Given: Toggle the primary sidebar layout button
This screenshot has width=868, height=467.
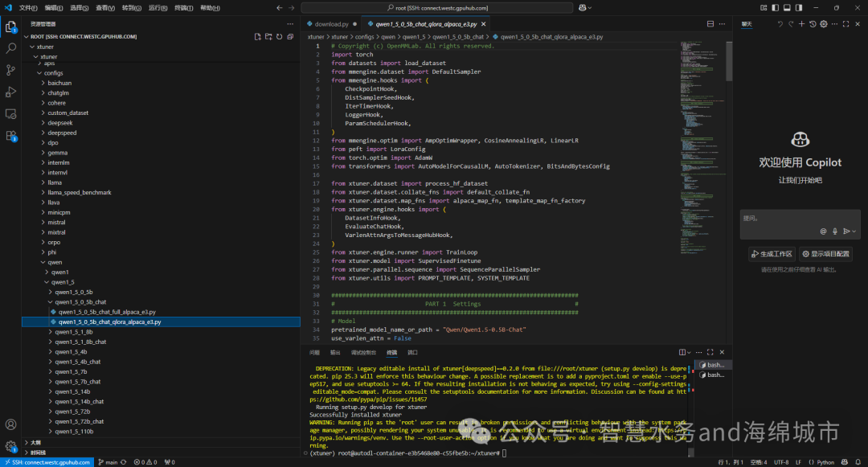Looking at the screenshot, I should [x=775, y=8].
